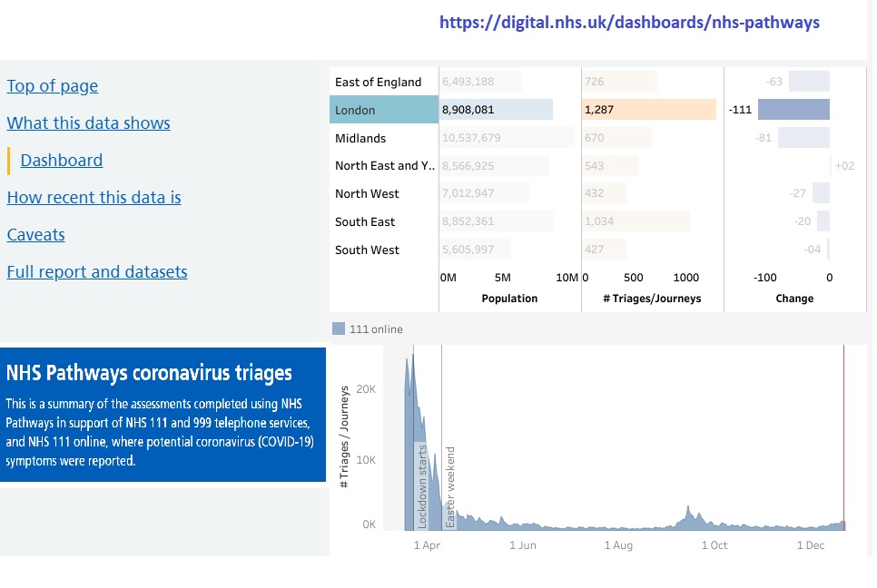877x588 pixels.
Task: Click the 'Easter weekend' chart annotation
Action: [450, 487]
